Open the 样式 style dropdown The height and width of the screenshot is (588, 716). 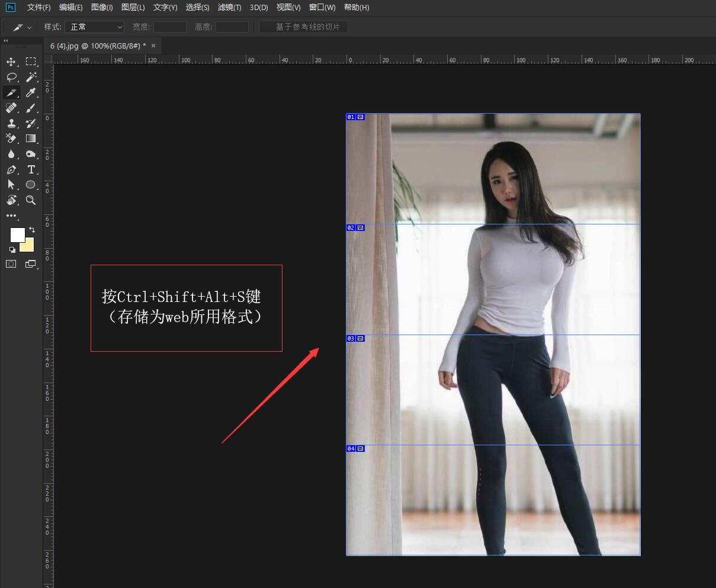point(94,27)
